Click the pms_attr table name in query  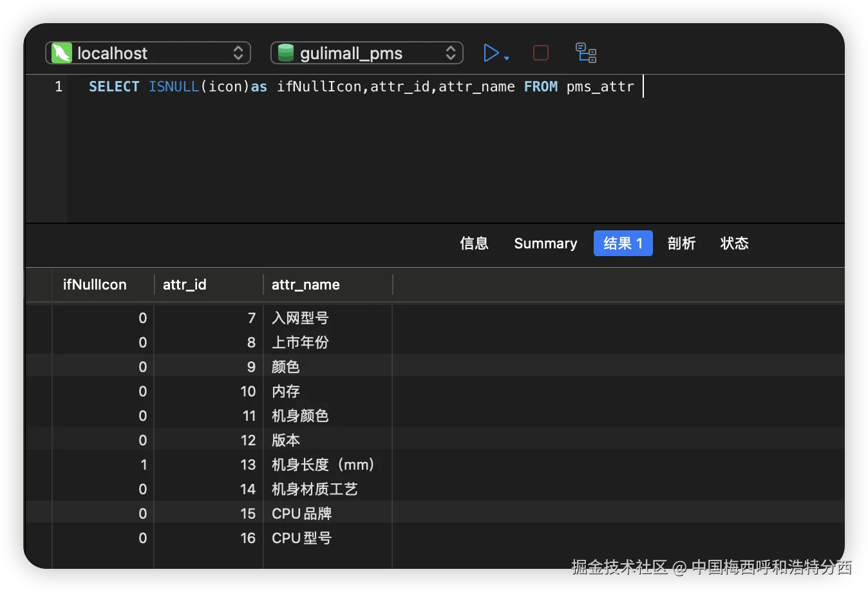pos(600,87)
